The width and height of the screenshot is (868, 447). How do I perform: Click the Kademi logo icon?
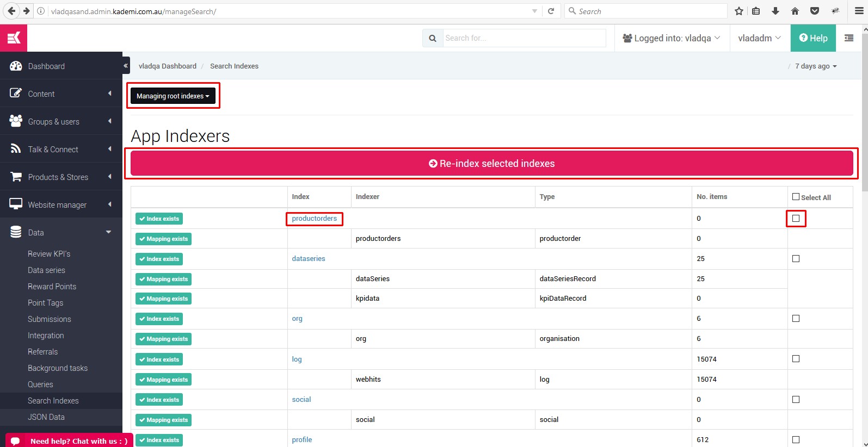point(14,38)
